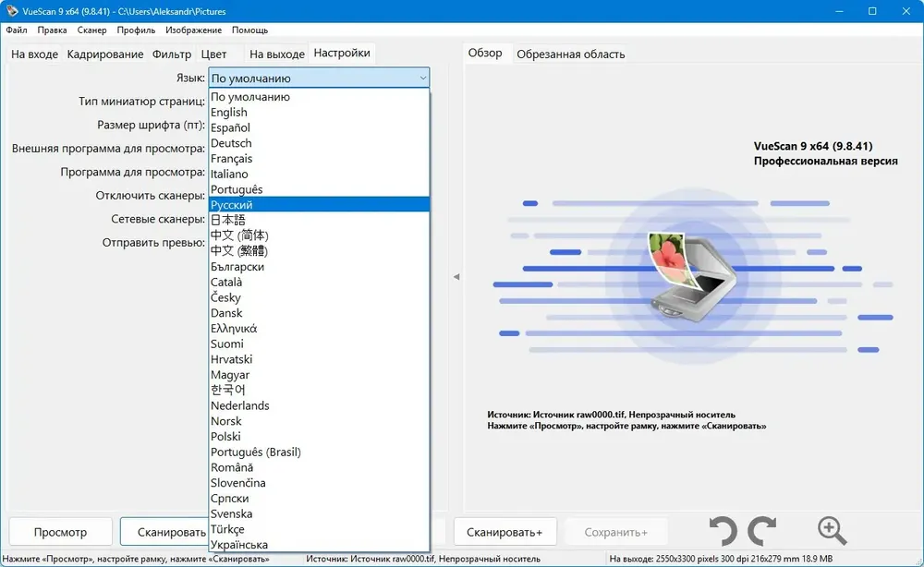Screen dimensions: 924x567
Task: Choose Svenska in the language list
Action: click(x=319, y=513)
